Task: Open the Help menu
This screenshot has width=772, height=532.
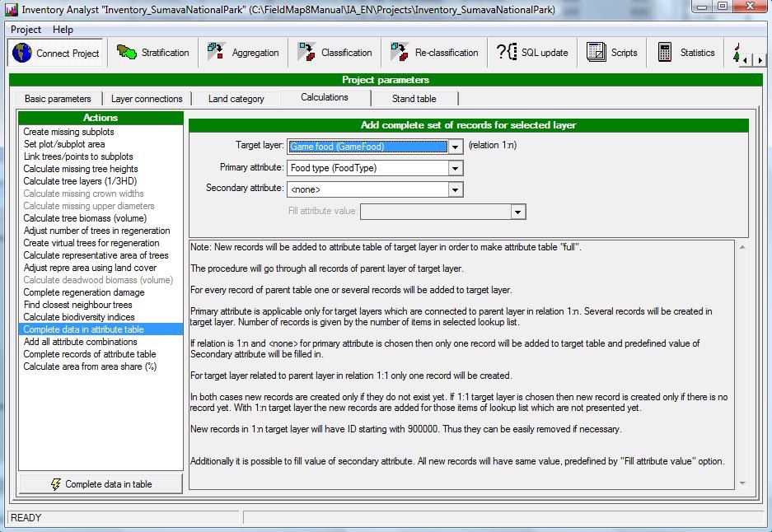Action: pos(63,30)
